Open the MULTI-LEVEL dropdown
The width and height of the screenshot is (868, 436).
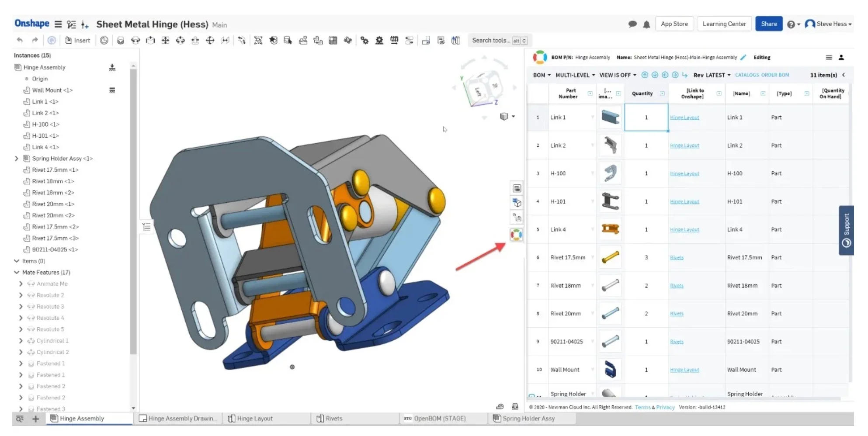pos(575,75)
